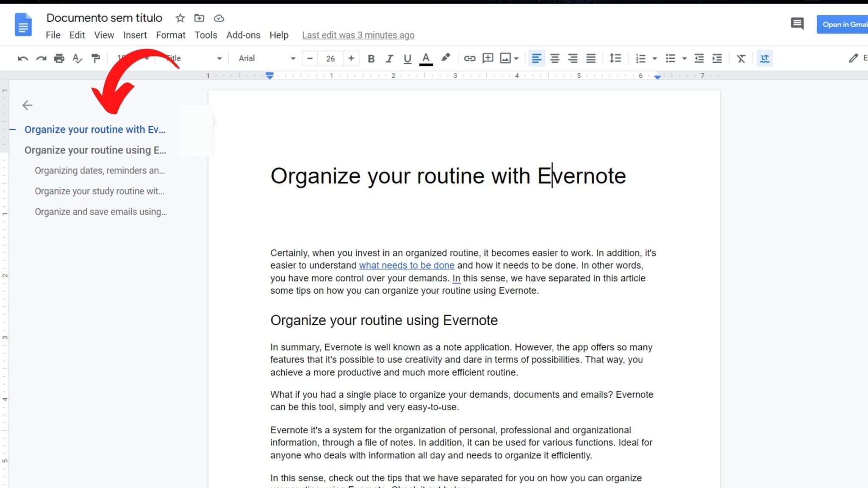This screenshot has height=488, width=868.
Task: Set center text alignment
Action: pyautogui.click(x=554, y=58)
